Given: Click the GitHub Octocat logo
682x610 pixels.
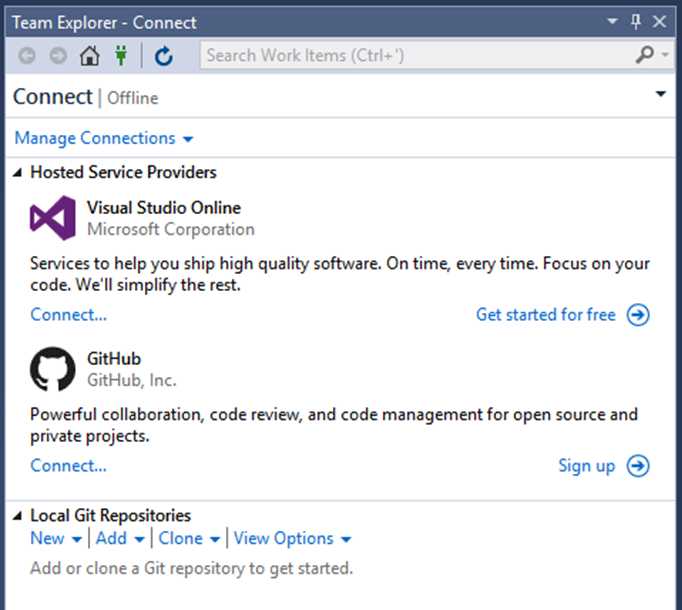Looking at the screenshot, I should click(x=53, y=369).
